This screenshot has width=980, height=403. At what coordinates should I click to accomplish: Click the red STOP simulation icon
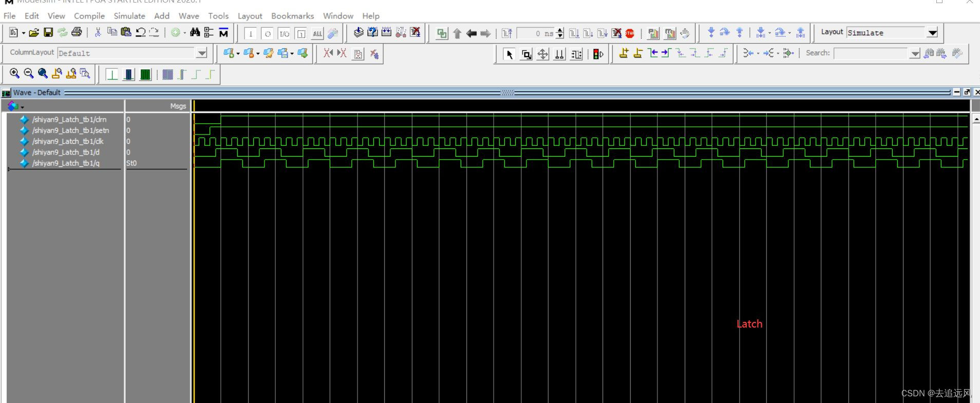630,33
